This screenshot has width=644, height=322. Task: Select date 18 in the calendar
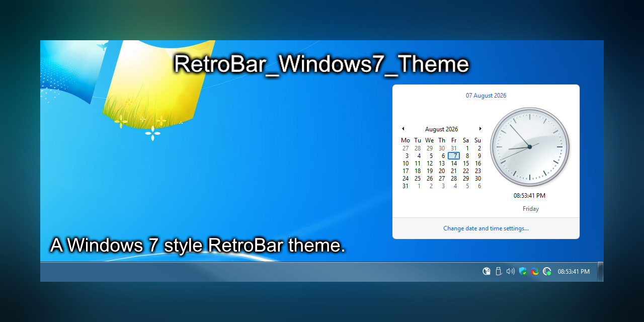pos(418,171)
